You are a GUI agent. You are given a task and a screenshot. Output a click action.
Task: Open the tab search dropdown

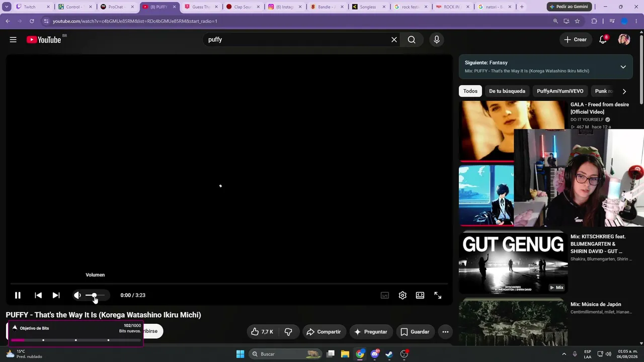7,7
